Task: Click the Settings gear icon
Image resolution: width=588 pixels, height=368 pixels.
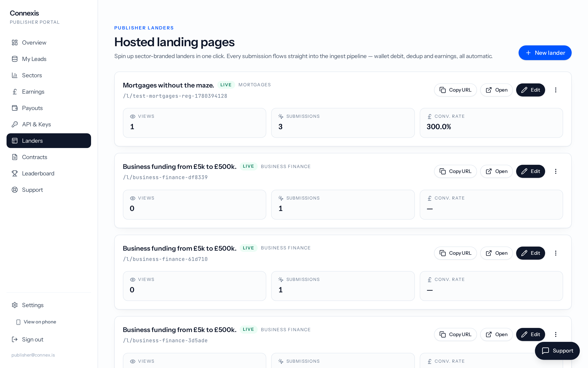Action: (14, 305)
